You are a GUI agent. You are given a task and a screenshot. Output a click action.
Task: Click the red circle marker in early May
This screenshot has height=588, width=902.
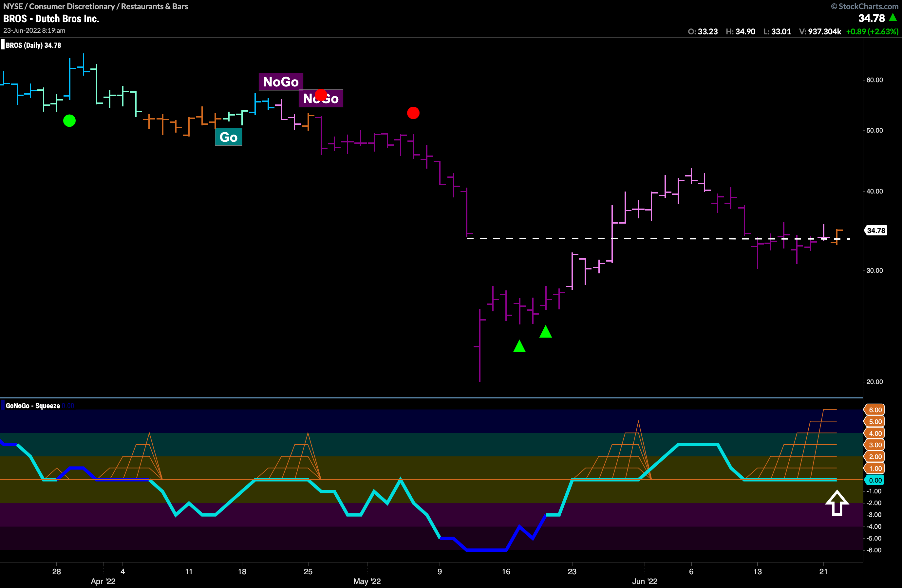point(413,113)
